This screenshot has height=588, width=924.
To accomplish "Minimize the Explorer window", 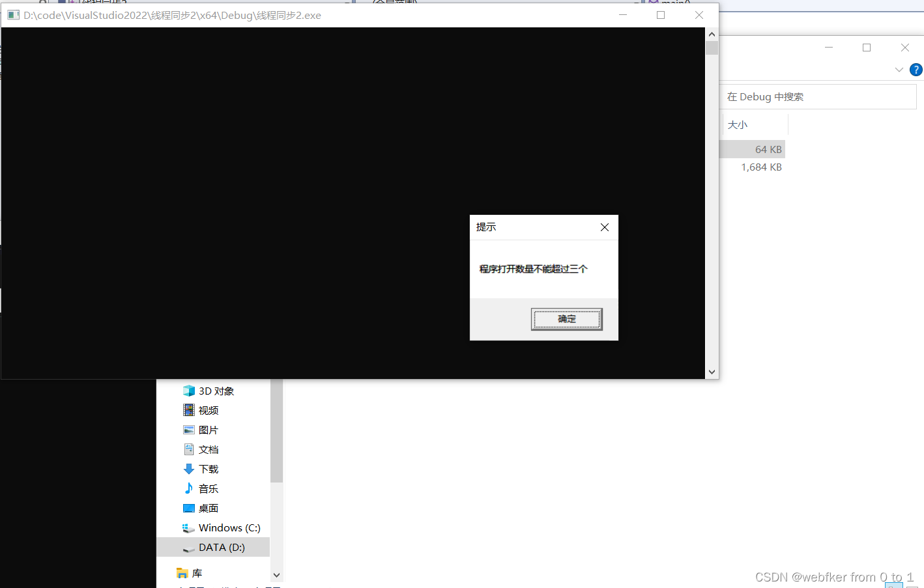I will 829,48.
